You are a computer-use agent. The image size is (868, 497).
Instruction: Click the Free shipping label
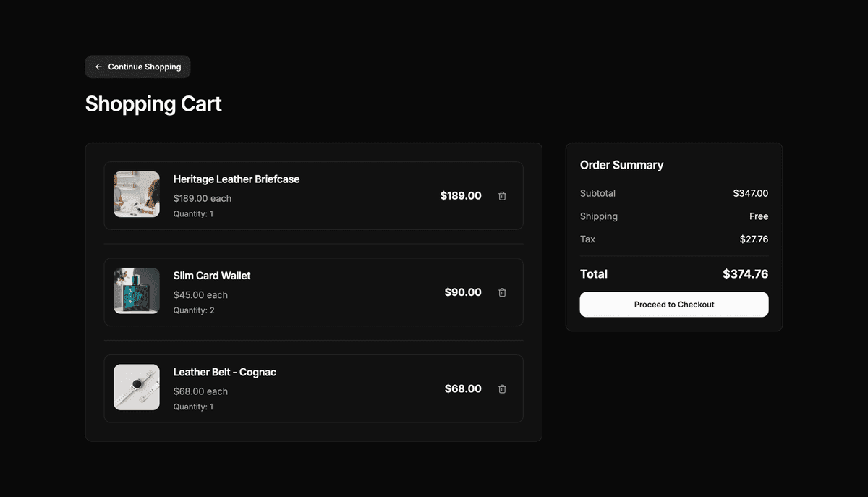coord(759,216)
